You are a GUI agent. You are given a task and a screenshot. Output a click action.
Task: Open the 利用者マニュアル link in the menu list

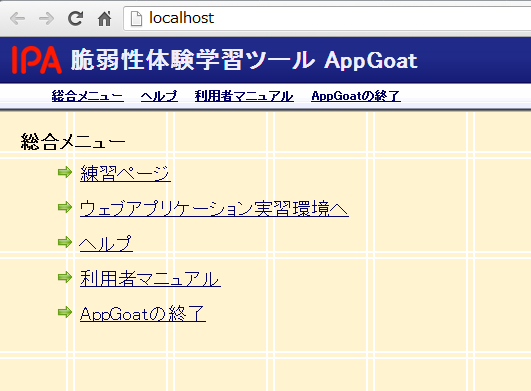click(x=150, y=279)
